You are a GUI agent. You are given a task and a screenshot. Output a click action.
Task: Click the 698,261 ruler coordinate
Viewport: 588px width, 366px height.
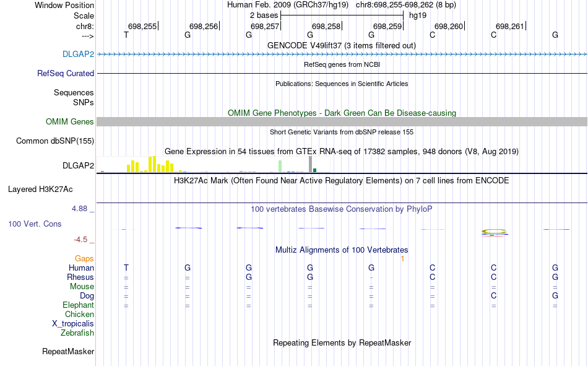[x=509, y=26]
